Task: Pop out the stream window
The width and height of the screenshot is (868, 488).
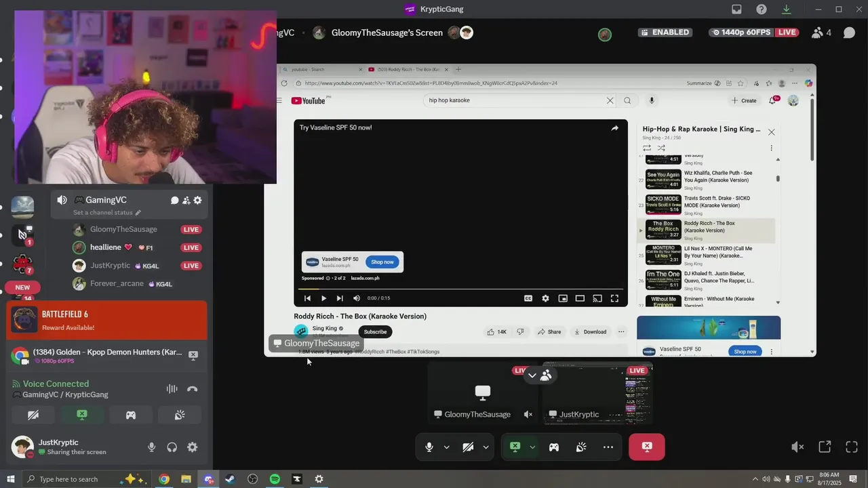Action: pyautogui.click(x=825, y=447)
